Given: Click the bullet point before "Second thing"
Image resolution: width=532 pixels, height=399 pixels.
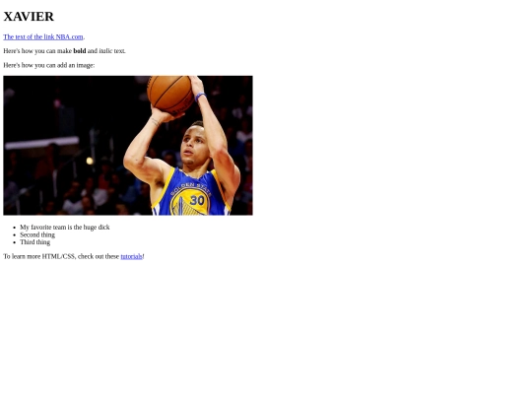Looking at the screenshot, I should (14, 234).
